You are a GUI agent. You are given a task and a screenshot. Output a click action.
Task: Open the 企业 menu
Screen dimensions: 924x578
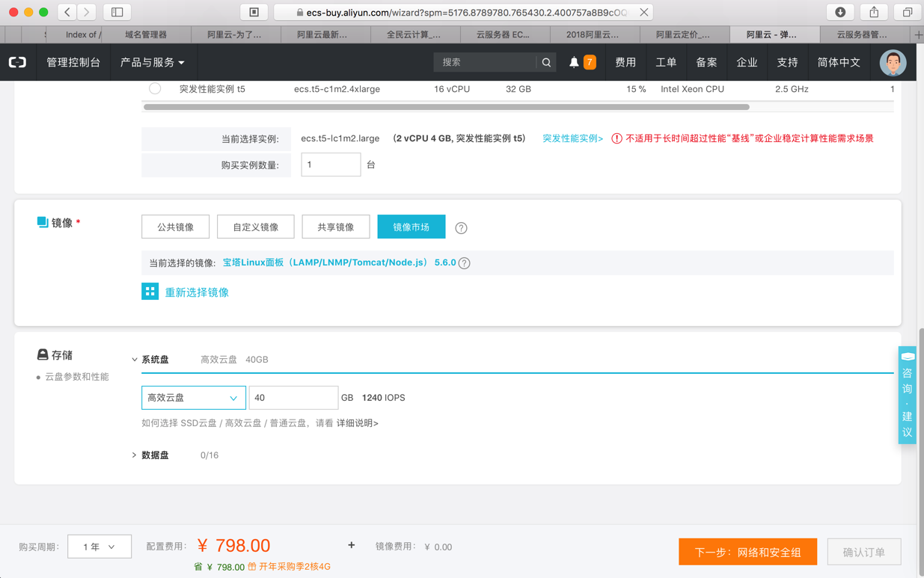coord(747,63)
